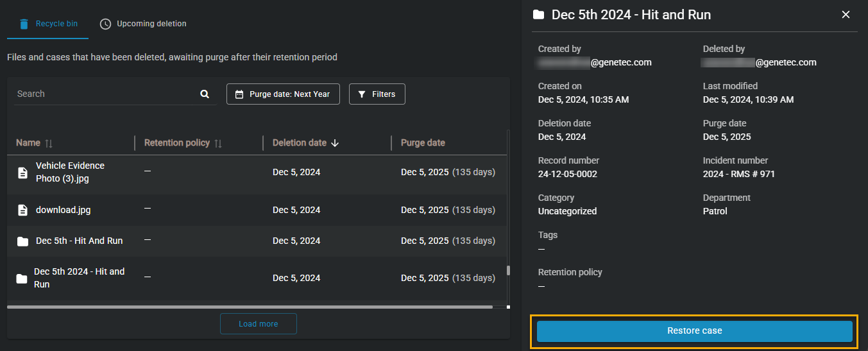Screen dimensions: 868x351
Task: Click the file icon for download.jpg
Action: (22, 210)
